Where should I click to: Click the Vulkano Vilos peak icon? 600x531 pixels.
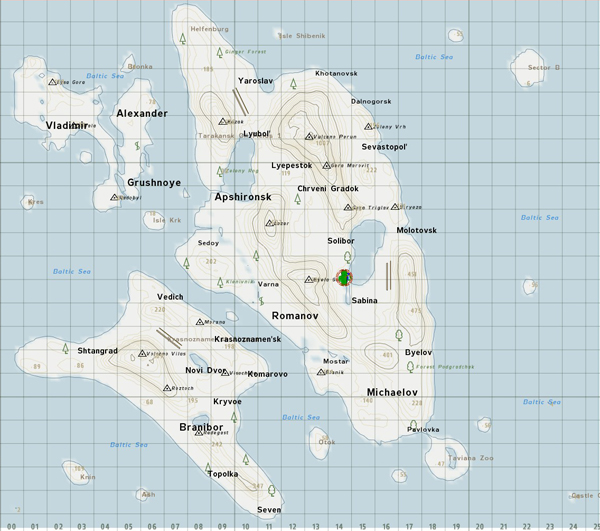pyautogui.click(x=142, y=354)
